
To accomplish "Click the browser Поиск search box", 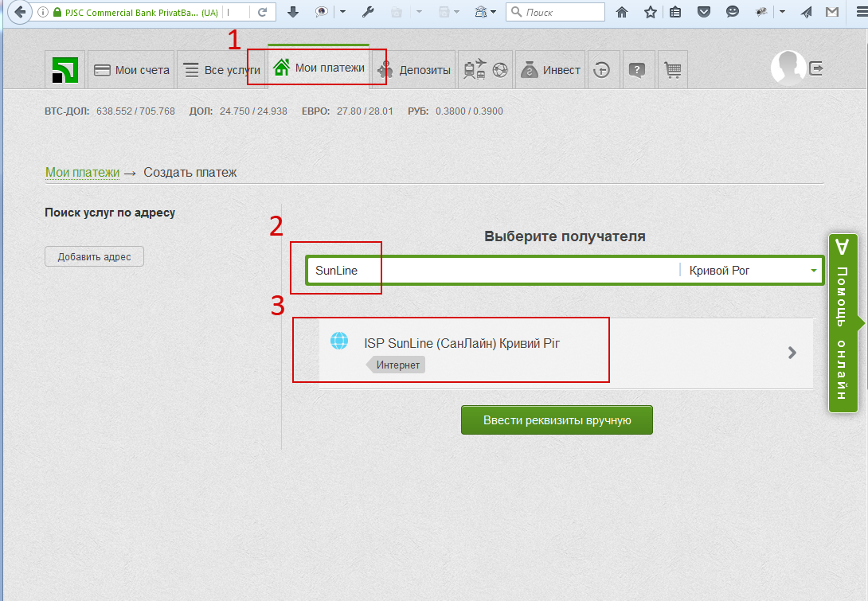I will coord(555,12).
